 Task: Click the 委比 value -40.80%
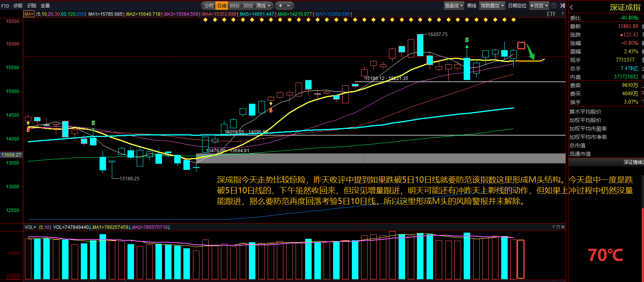629,18
